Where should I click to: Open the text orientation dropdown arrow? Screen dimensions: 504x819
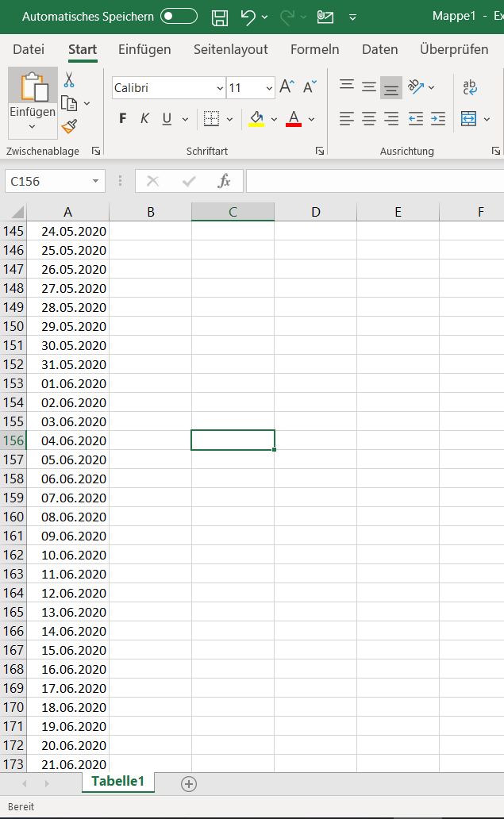click(432, 87)
